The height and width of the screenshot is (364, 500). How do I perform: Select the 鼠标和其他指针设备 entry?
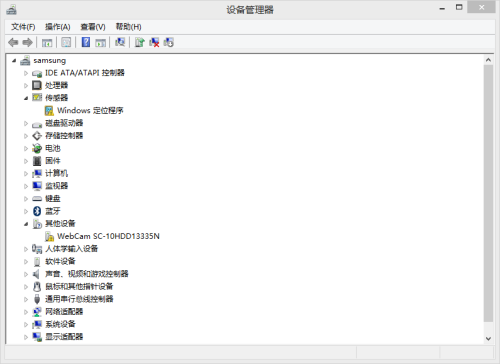pos(79,286)
